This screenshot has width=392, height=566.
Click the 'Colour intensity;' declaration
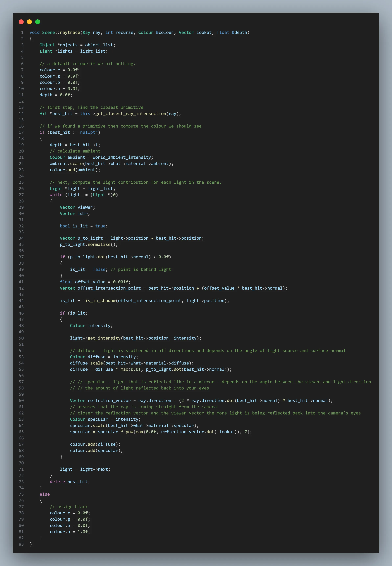coord(91,326)
